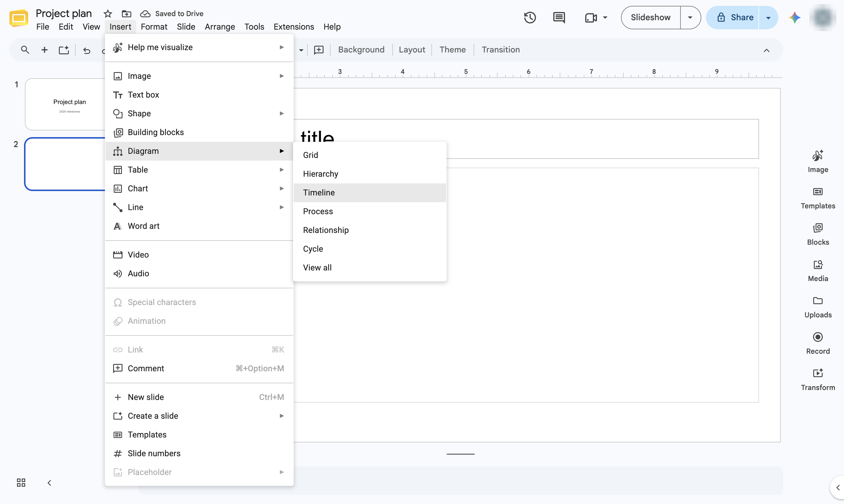Viewport: 844px width, 504px height.
Task: Choose Word art in the Insert menu
Action: [199, 226]
